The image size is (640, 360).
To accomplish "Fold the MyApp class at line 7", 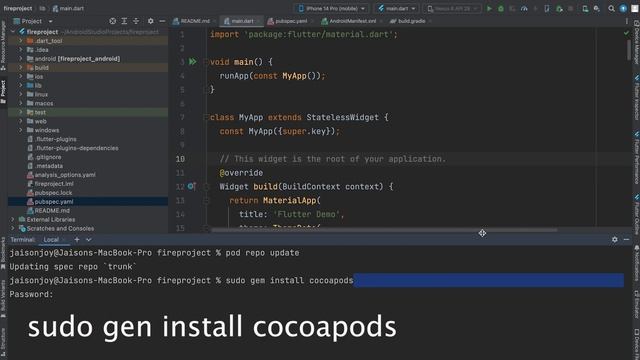I will (x=206, y=118).
